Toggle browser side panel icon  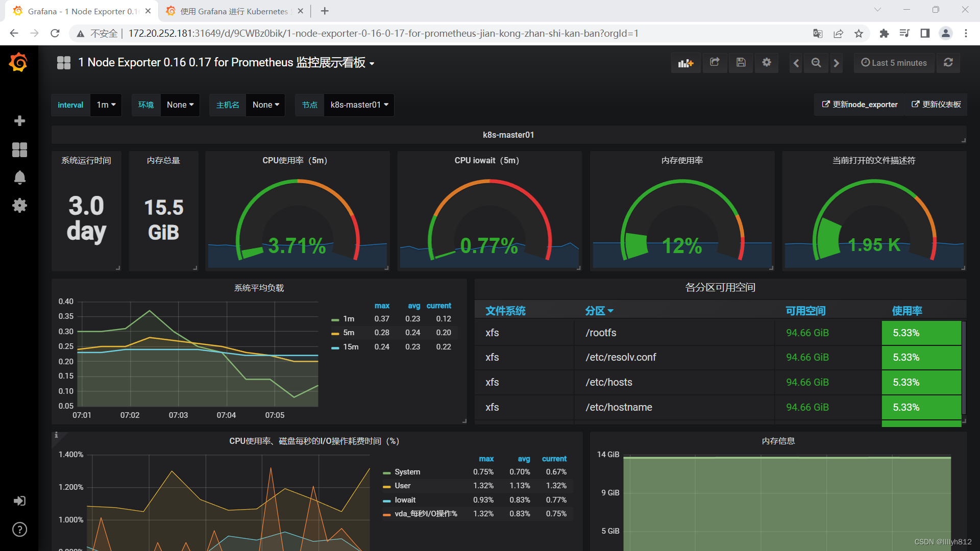[x=925, y=34]
